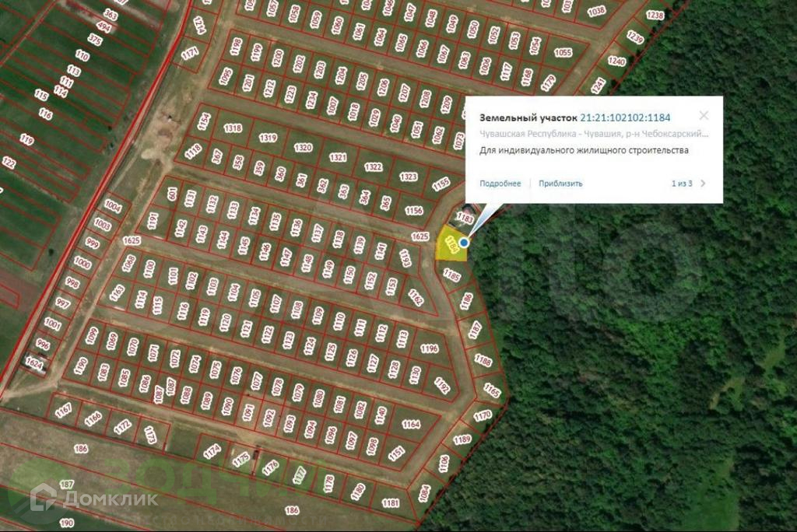Select parcel 1156 on the map
Image resolution: width=797 pixels, height=532 pixels.
click(x=414, y=210)
